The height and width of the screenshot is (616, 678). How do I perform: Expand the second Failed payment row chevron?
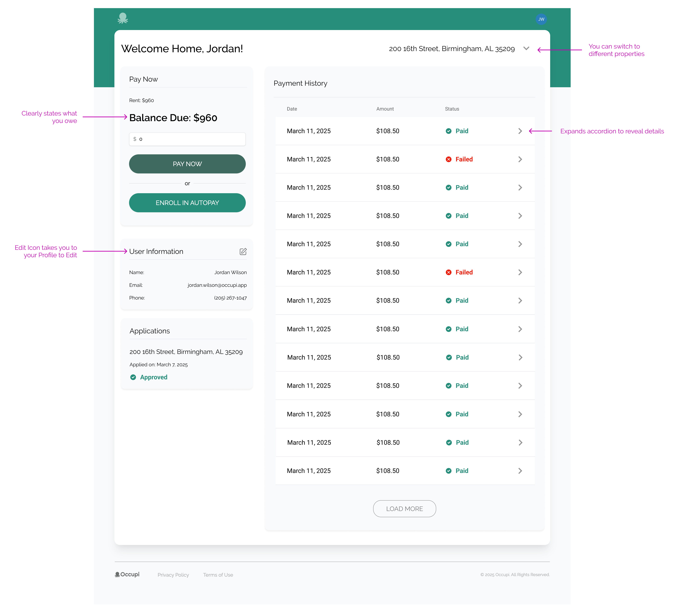tap(520, 272)
